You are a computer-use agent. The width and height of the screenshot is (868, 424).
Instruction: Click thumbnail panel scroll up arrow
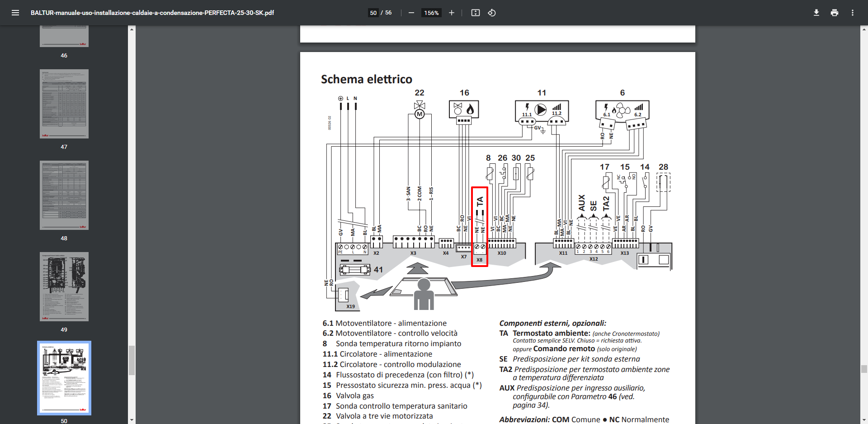(132, 29)
